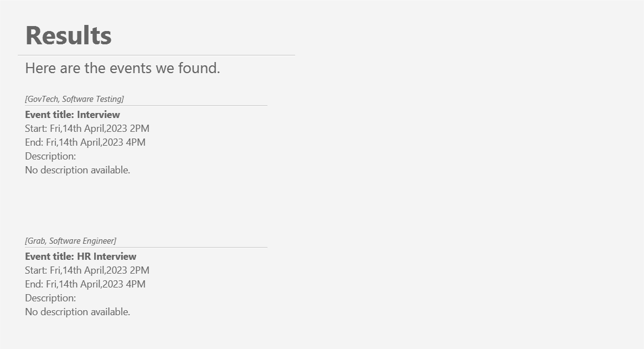Click the word Interview in first event title

[98, 115]
